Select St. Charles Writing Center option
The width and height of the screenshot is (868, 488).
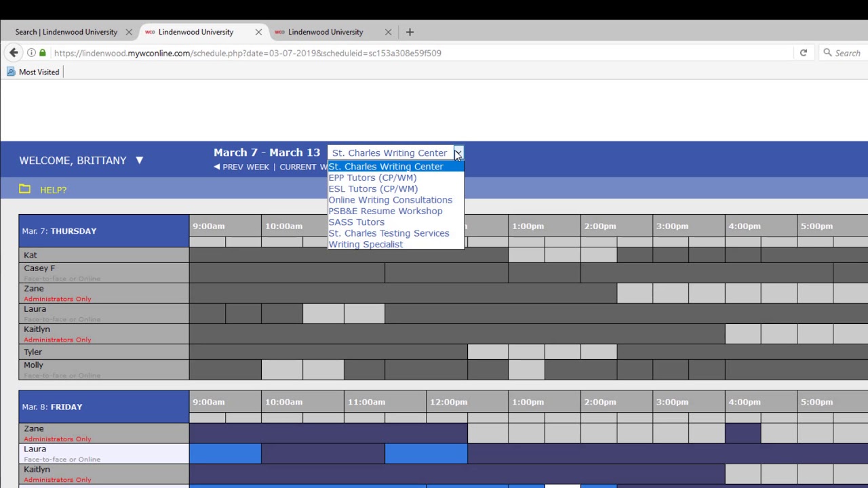(x=396, y=167)
